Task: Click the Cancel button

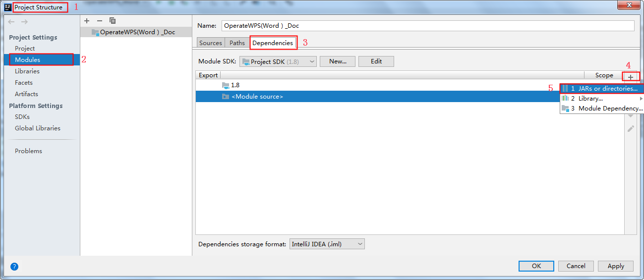Action: pyautogui.click(x=576, y=266)
